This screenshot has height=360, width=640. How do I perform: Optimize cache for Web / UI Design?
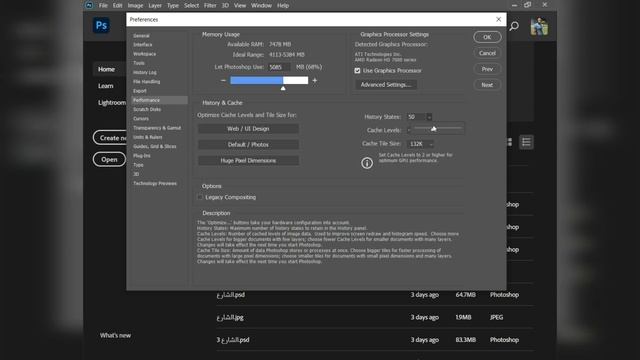pyautogui.click(x=248, y=129)
